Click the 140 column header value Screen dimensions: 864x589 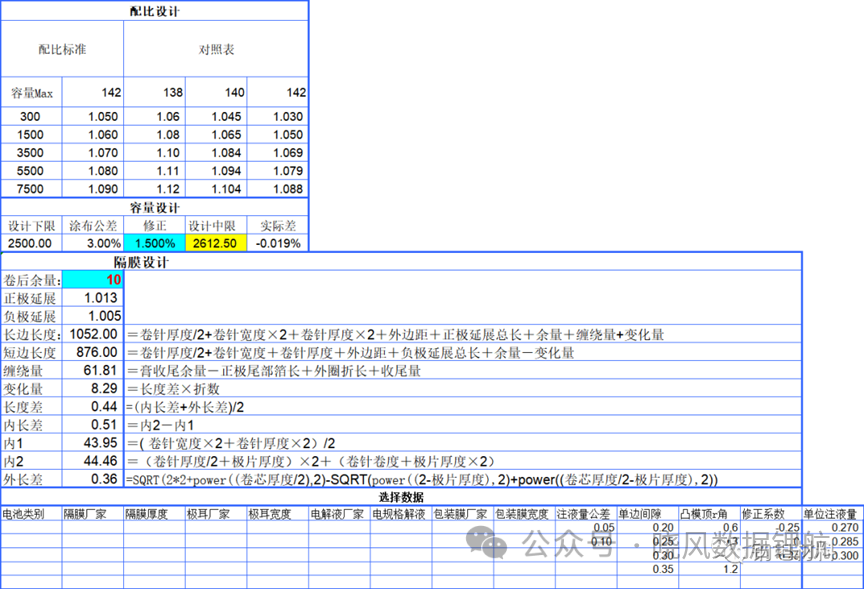click(217, 93)
